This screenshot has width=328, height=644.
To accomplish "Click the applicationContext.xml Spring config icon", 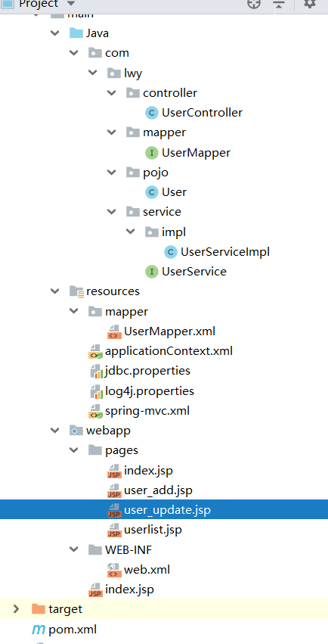I will tap(95, 351).
